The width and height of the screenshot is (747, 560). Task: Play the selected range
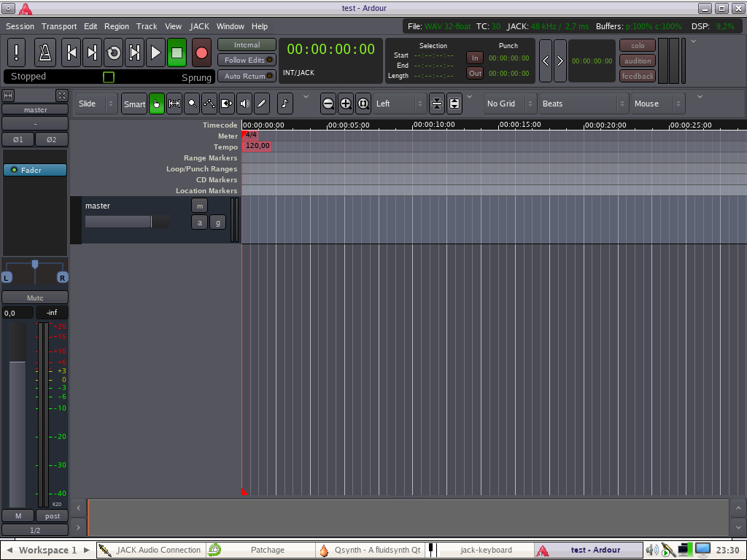tap(134, 52)
